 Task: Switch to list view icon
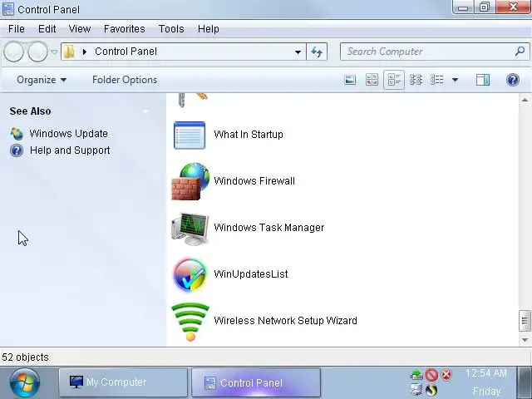coord(436,80)
